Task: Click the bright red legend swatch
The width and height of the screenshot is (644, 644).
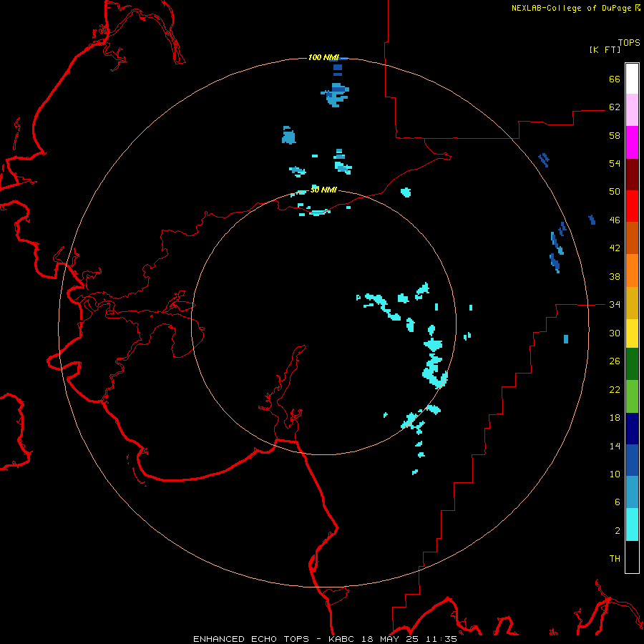Action: (632, 206)
